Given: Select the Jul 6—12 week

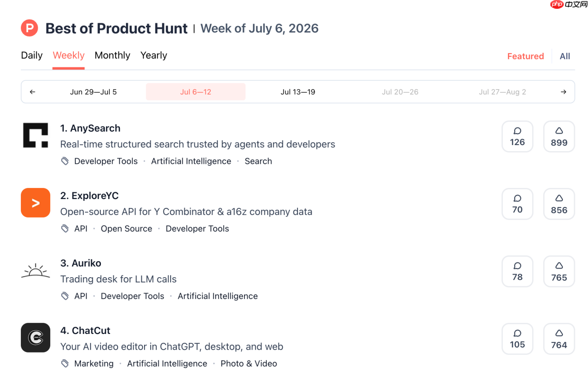Looking at the screenshot, I should click(196, 92).
